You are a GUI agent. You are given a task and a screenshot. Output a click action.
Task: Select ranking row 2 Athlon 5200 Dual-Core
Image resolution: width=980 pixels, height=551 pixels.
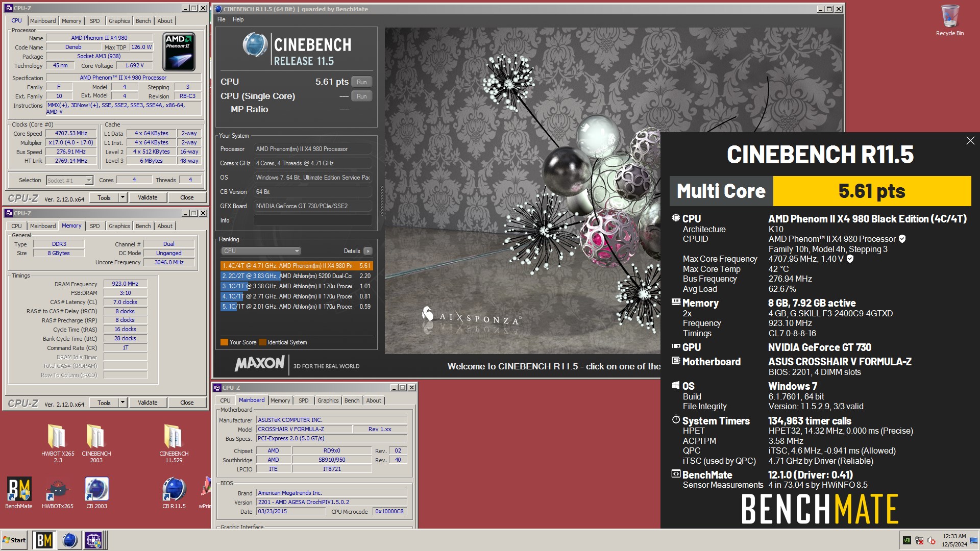click(x=297, y=276)
